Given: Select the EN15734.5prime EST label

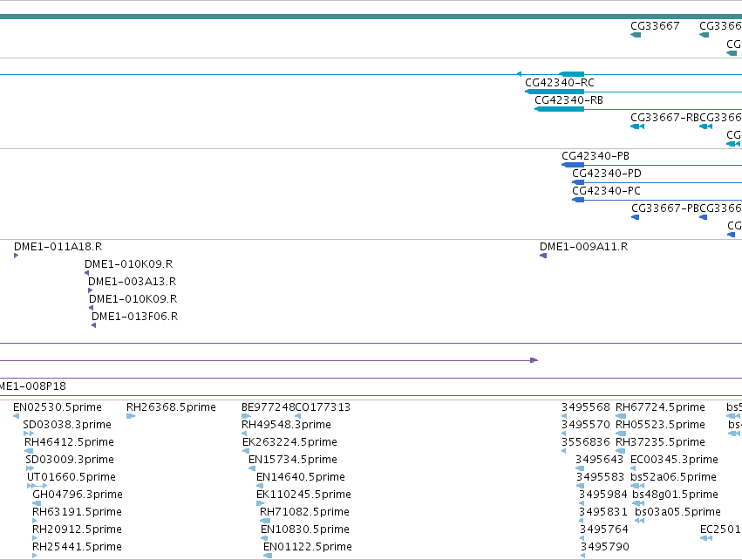Looking at the screenshot, I should [x=293, y=460].
